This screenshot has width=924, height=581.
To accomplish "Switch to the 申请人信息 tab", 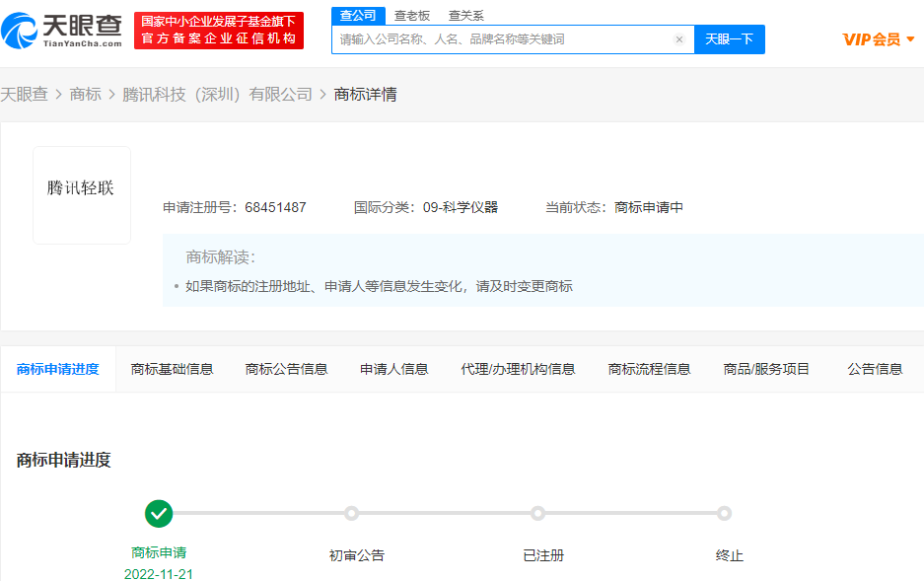I will 394,370.
